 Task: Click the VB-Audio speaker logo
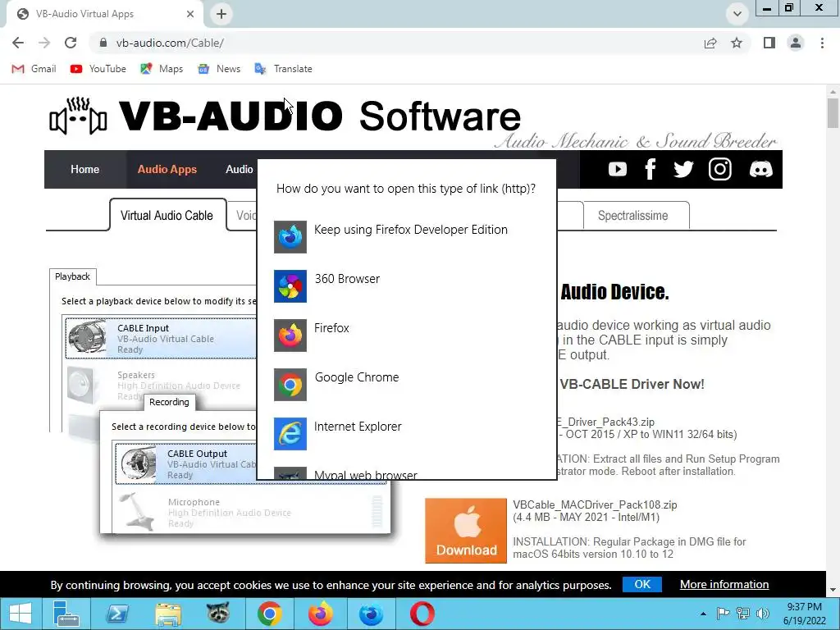click(x=78, y=116)
